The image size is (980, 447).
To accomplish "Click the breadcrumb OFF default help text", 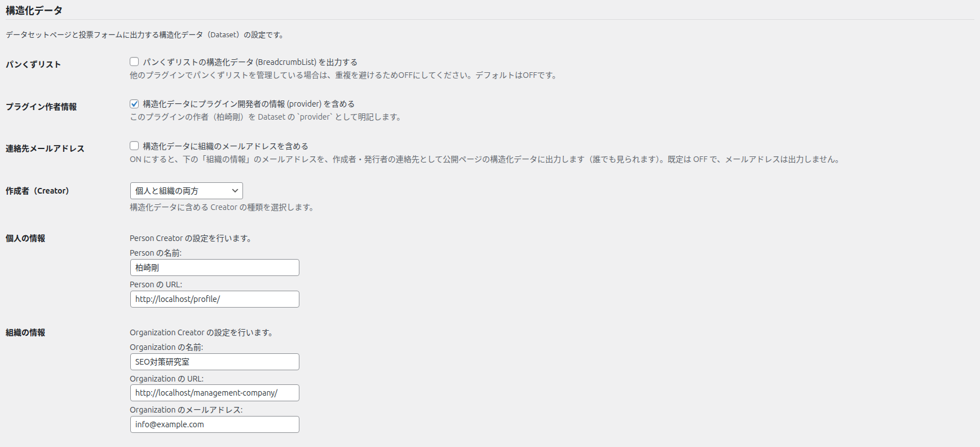I will tap(345, 75).
